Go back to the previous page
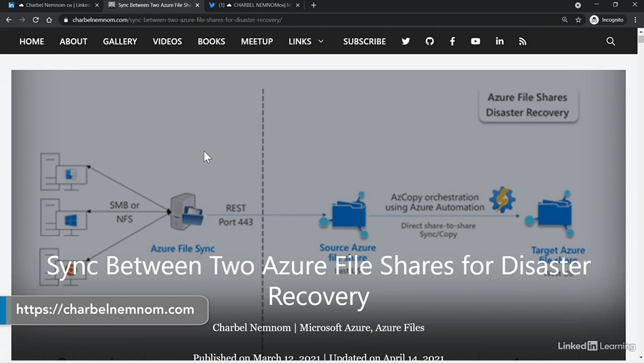The width and height of the screenshot is (644, 363). tap(9, 20)
